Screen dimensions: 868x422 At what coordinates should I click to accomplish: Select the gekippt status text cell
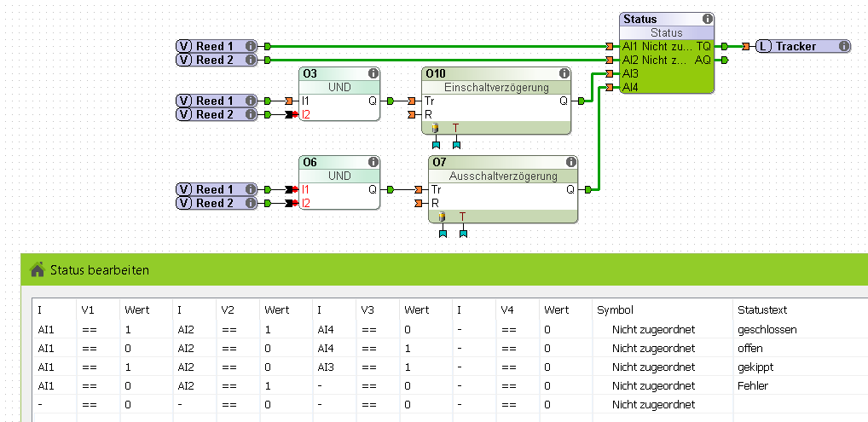point(755,367)
